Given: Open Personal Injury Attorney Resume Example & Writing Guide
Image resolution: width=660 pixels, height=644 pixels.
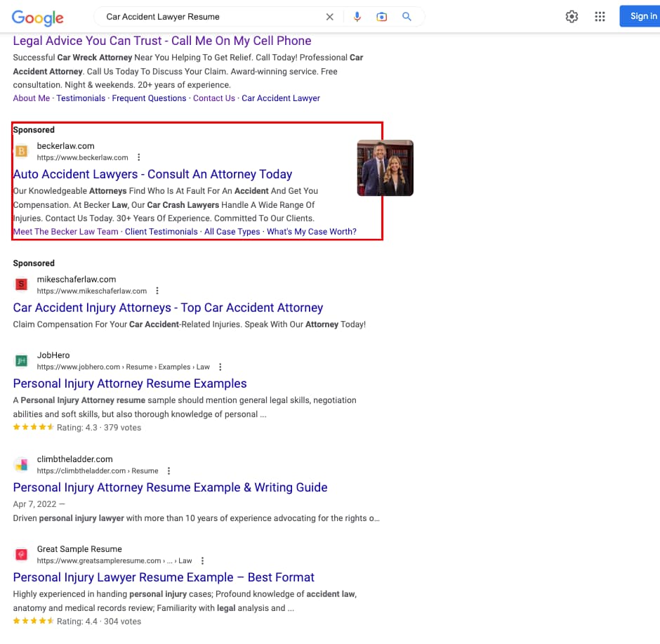Looking at the screenshot, I should tap(170, 487).
